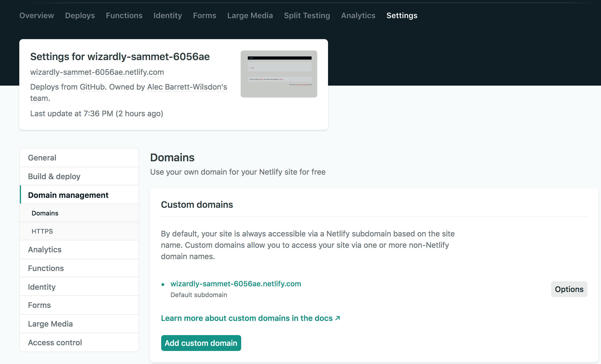Open Large Media in settings sidebar
Screen dimensions: 601x364
[79, 324]
